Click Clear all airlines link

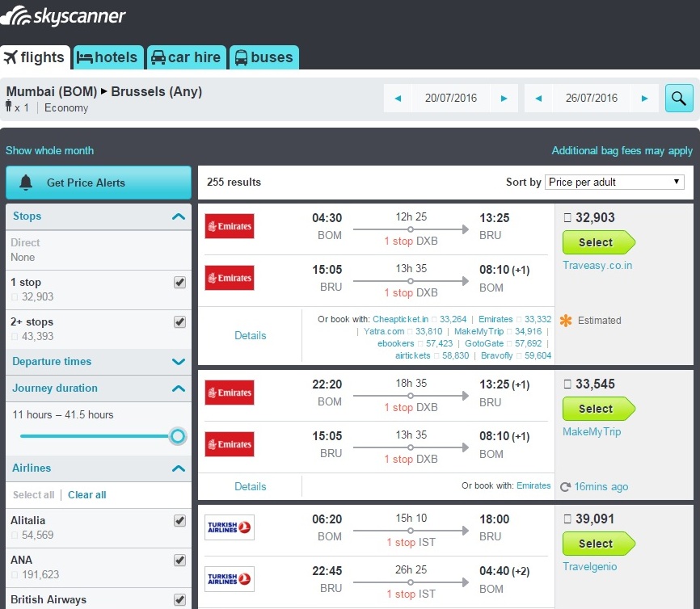(x=87, y=495)
